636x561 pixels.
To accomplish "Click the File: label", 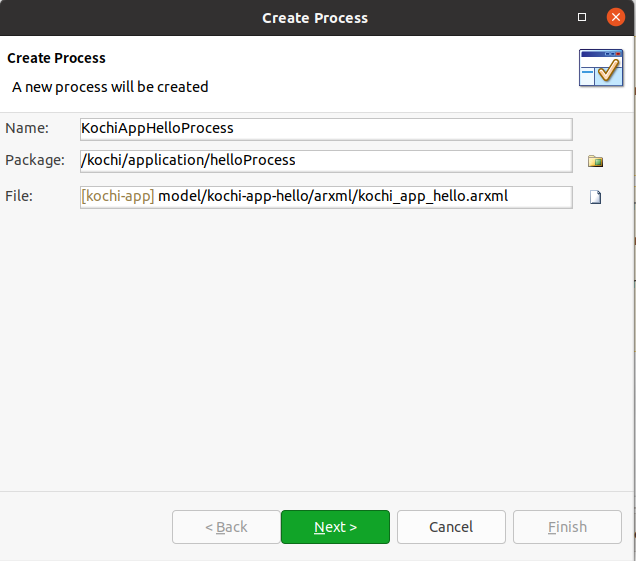I will click(19, 196).
